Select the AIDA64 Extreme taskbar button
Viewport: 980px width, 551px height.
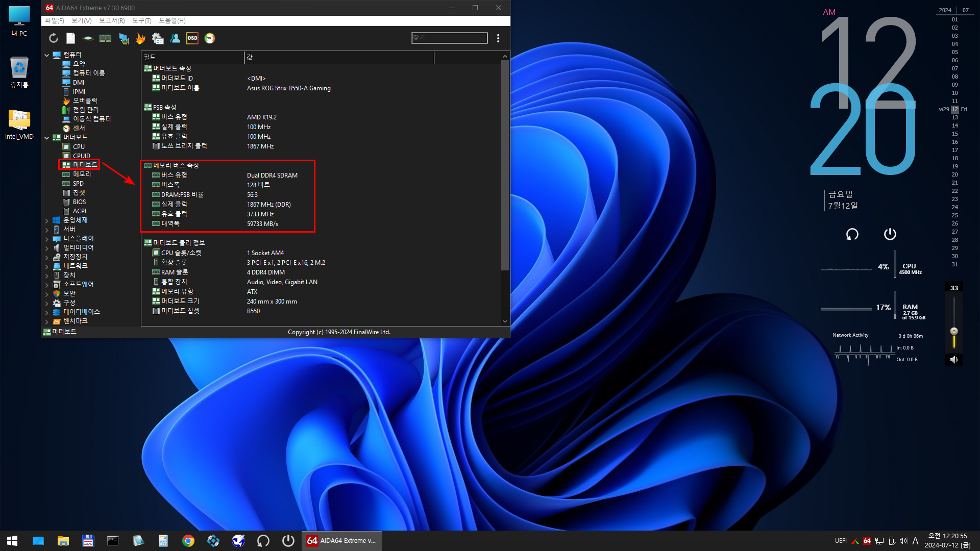point(342,541)
